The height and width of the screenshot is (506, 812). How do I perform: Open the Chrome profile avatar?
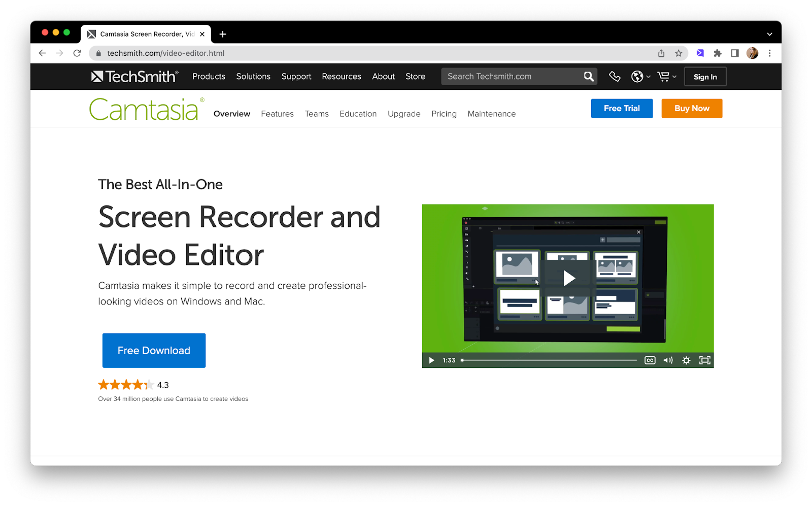pyautogui.click(x=752, y=53)
